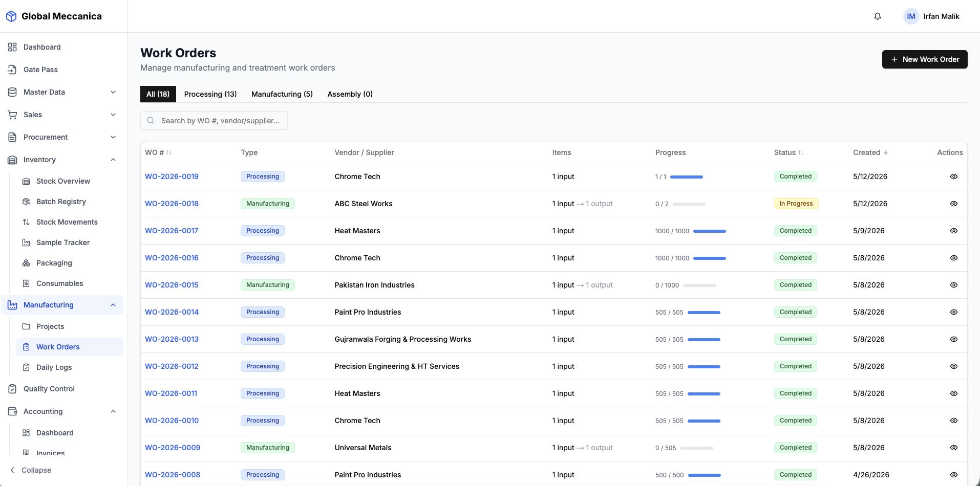Click the Daily Logs icon
Screen dimensions: 980x486
(x=26, y=367)
